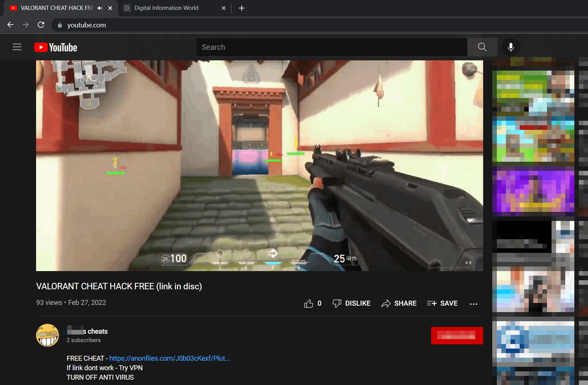Open more actions three-dot menu

tap(473, 304)
